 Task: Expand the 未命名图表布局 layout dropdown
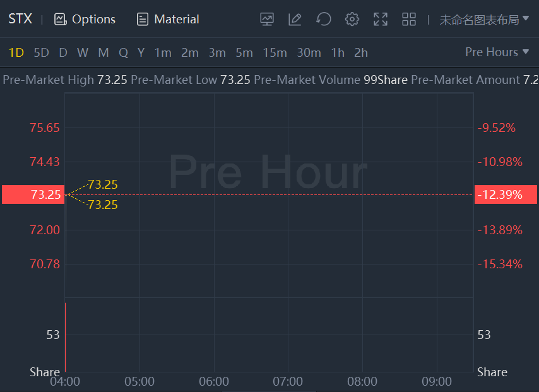484,20
